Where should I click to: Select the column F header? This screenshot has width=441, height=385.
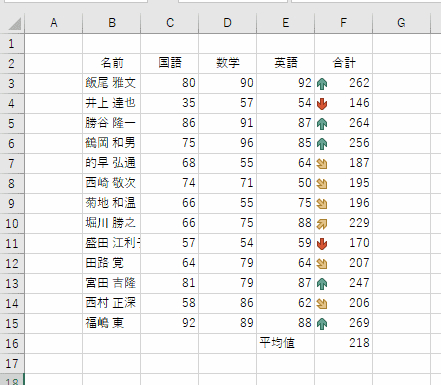click(343, 23)
